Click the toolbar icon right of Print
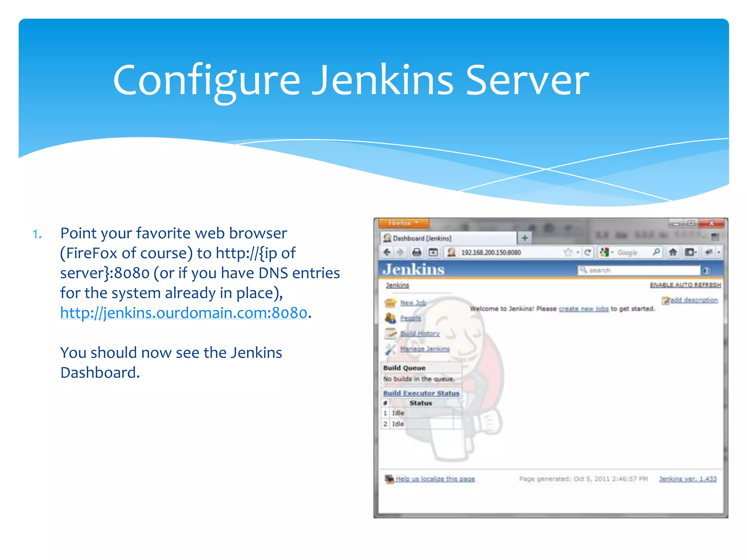The height and width of the screenshot is (560, 747). tap(433, 252)
